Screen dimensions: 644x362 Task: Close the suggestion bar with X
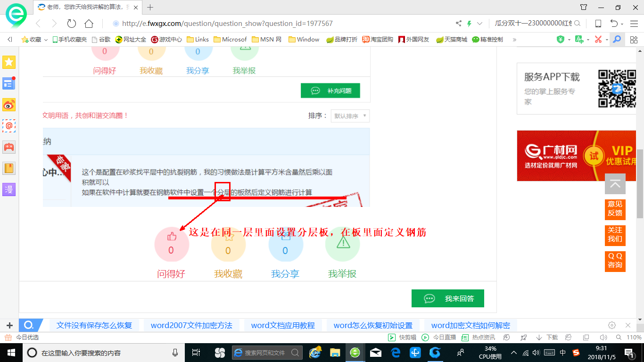pos(628,325)
